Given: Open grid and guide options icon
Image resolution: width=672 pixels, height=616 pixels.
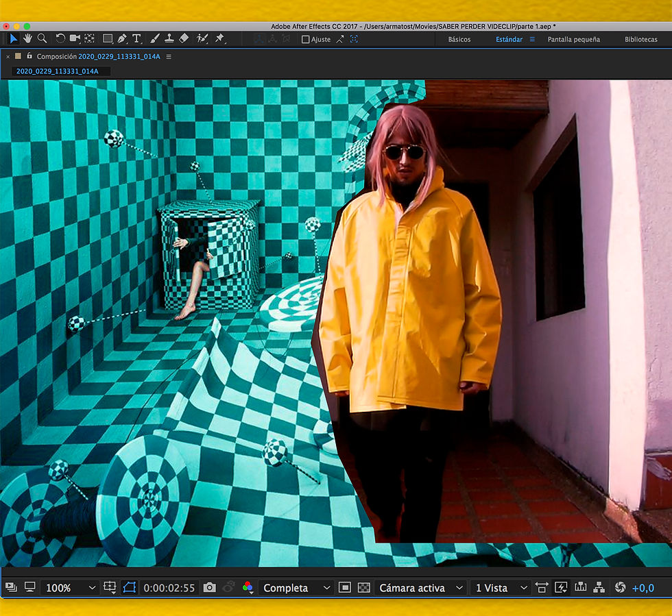Looking at the screenshot, I should coord(110,587).
